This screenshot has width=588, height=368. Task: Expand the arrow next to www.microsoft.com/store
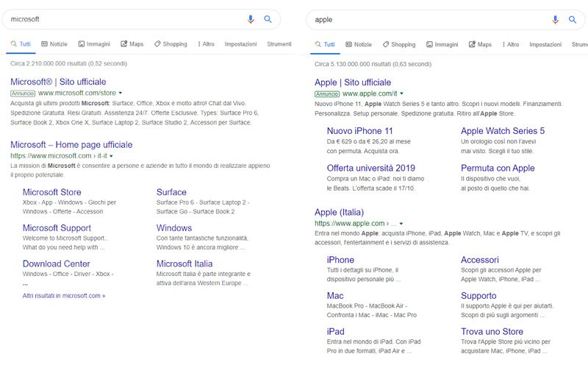121,93
